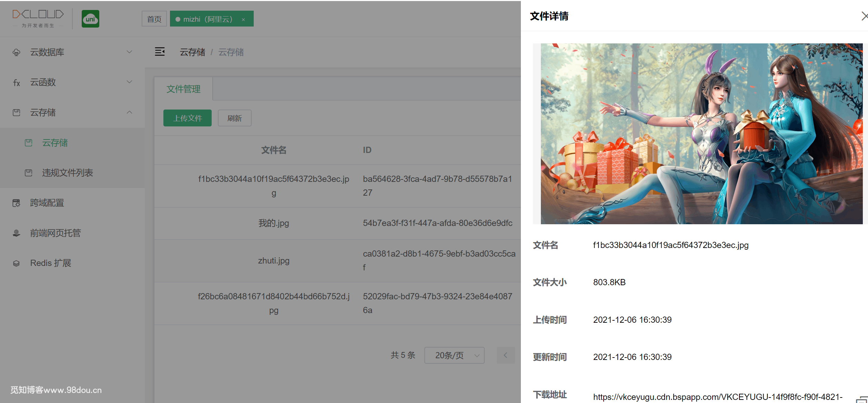The height and width of the screenshot is (403, 868).
Task: Click the 违规文件列表 item icon
Action: pyautogui.click(x=29, y=173)
